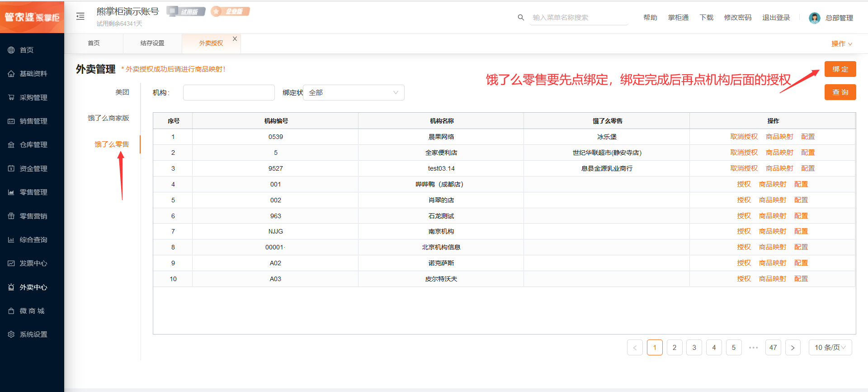Screen dimensions: 868x392
Task: Switch to the 首页 tab
Action: click(x=94, y=43)
